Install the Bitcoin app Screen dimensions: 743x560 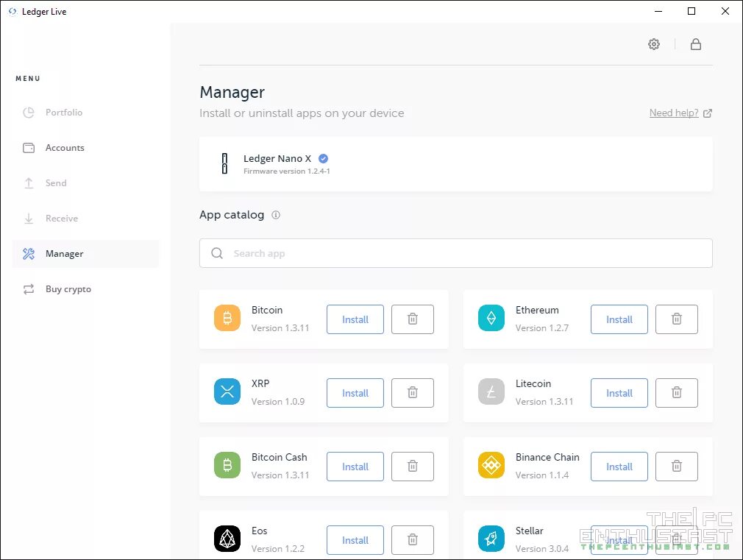point(355,319)
